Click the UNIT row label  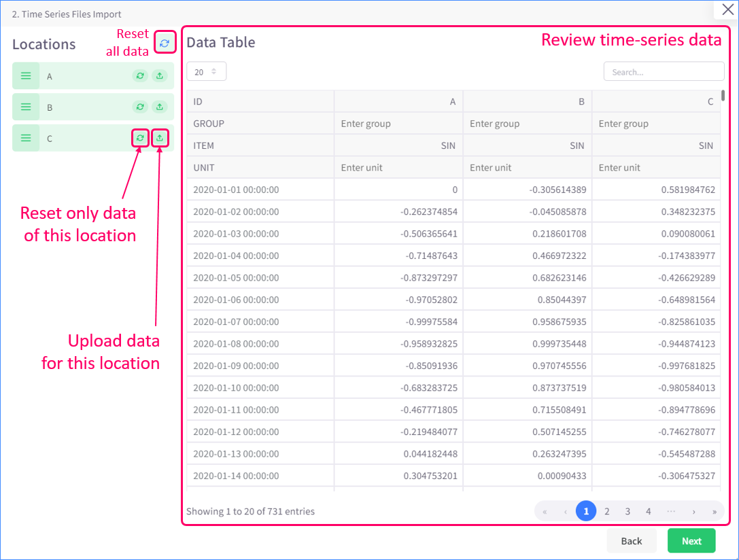coord(260,168)
